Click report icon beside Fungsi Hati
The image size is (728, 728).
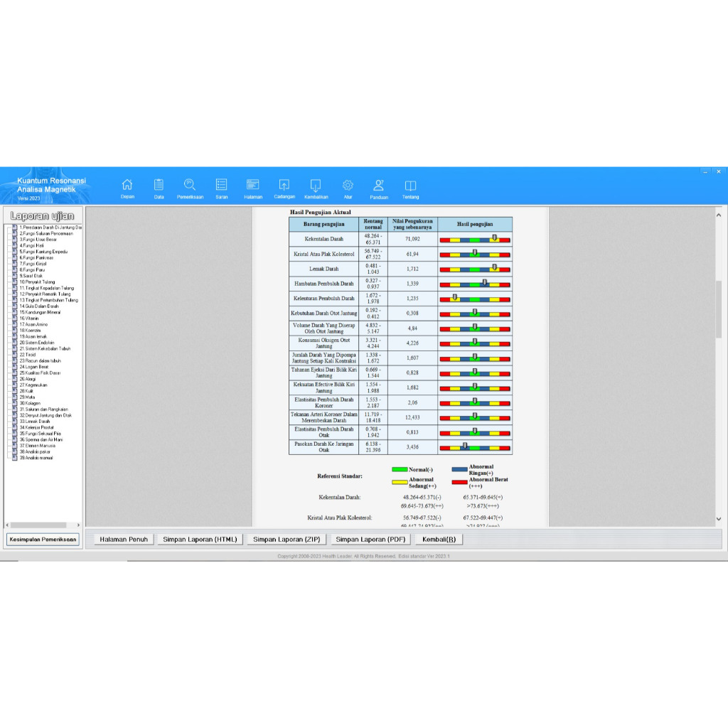[x=15, y=245]
